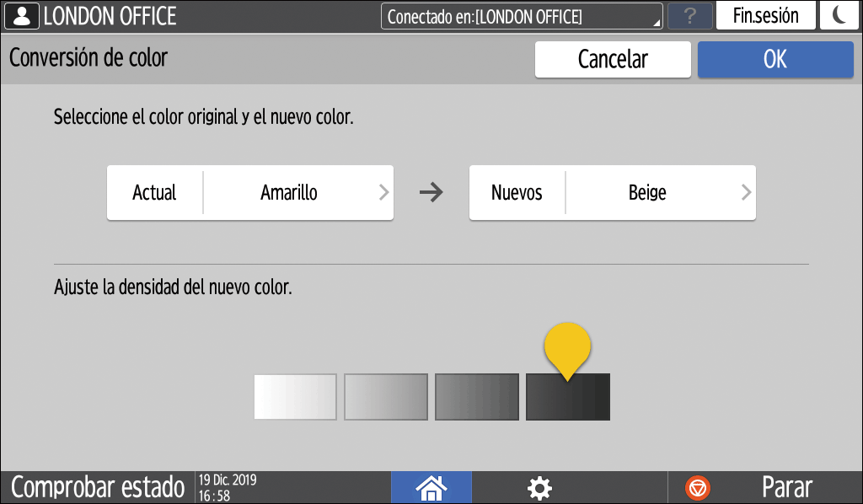Select the second density level swatch
The height and width of the screenshot is (504, 863).
[x=385, y=396]
